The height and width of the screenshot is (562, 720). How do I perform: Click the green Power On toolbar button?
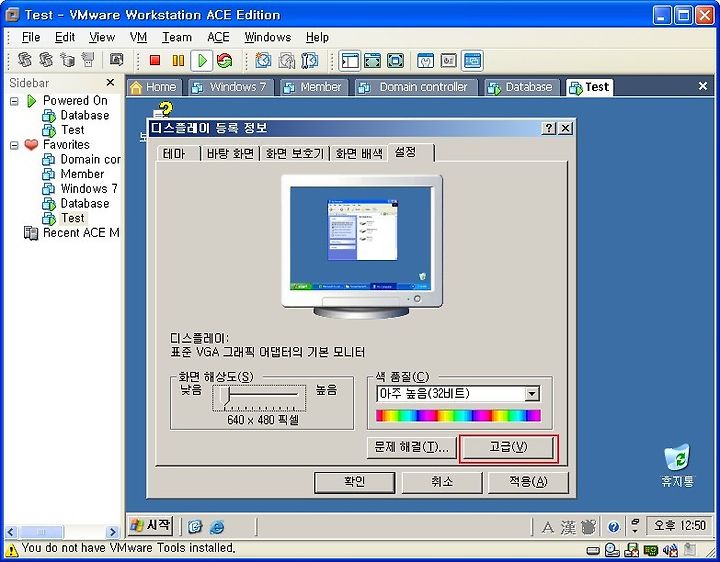202,60
